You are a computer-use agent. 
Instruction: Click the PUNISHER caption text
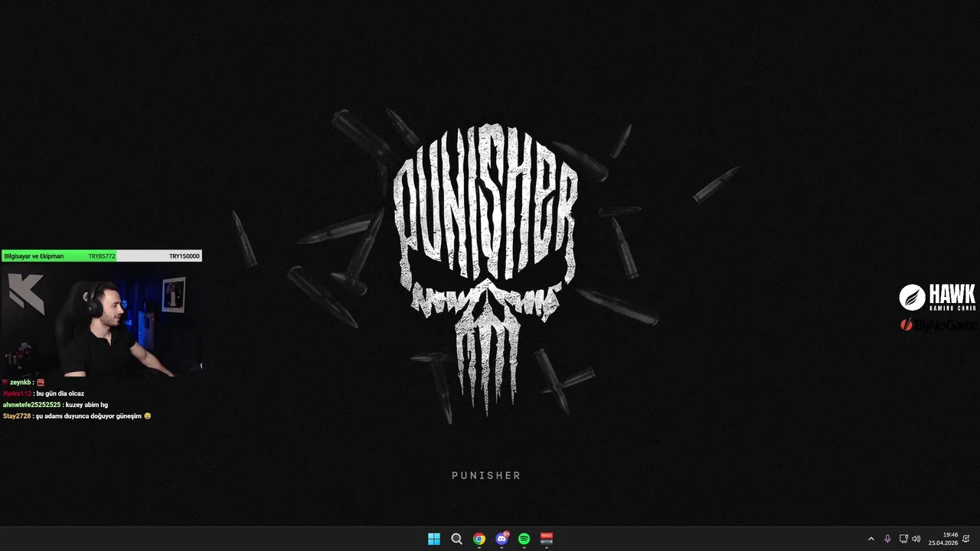(486, 475)
